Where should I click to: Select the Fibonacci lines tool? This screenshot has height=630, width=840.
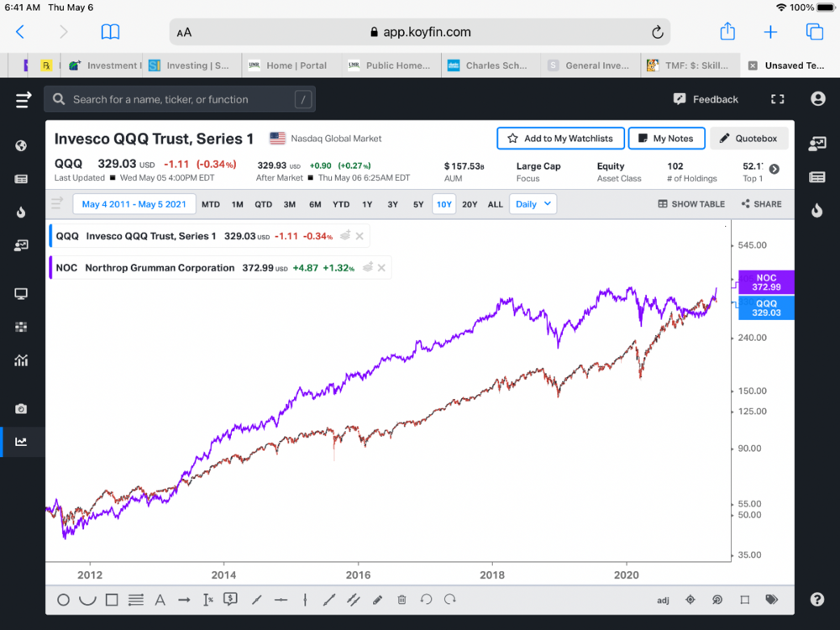coord(136,600)
